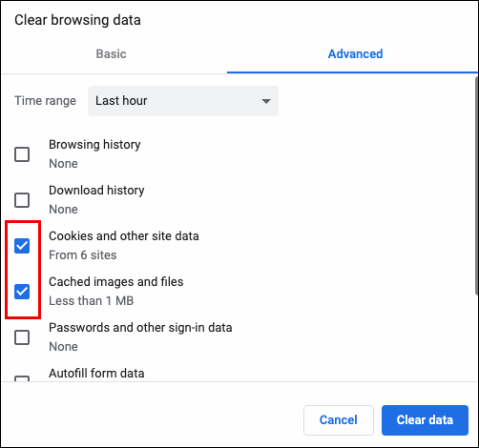Click the Cancel button

pyautogui.click(x=339, y=420)
